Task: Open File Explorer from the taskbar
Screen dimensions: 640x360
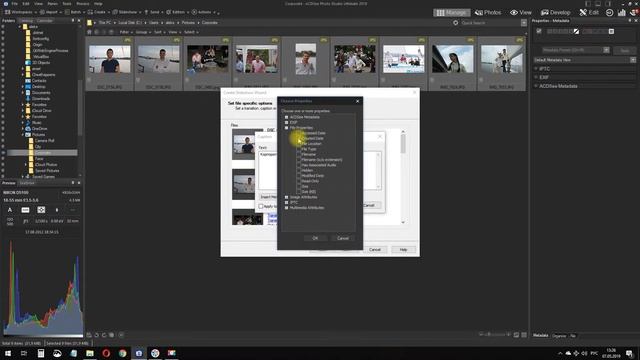Action: tap(90, 353)
